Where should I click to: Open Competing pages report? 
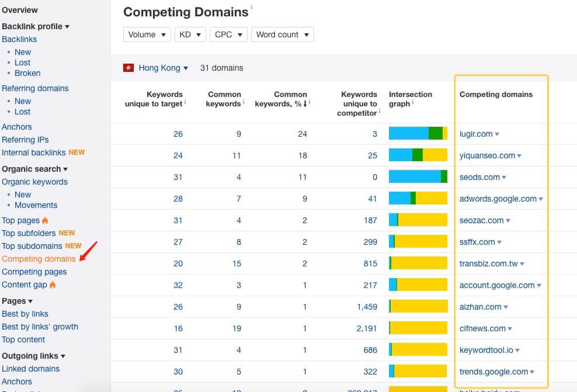34,272
